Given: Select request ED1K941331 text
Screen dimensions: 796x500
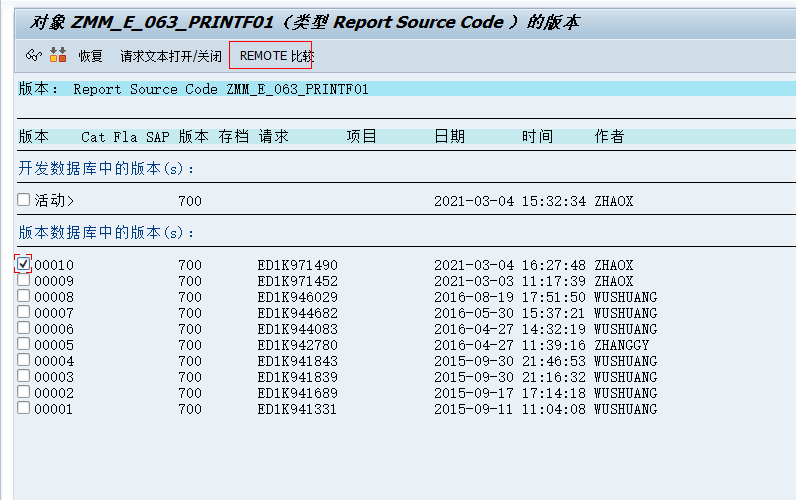Looking at the screenshot, I should (297, 409).
